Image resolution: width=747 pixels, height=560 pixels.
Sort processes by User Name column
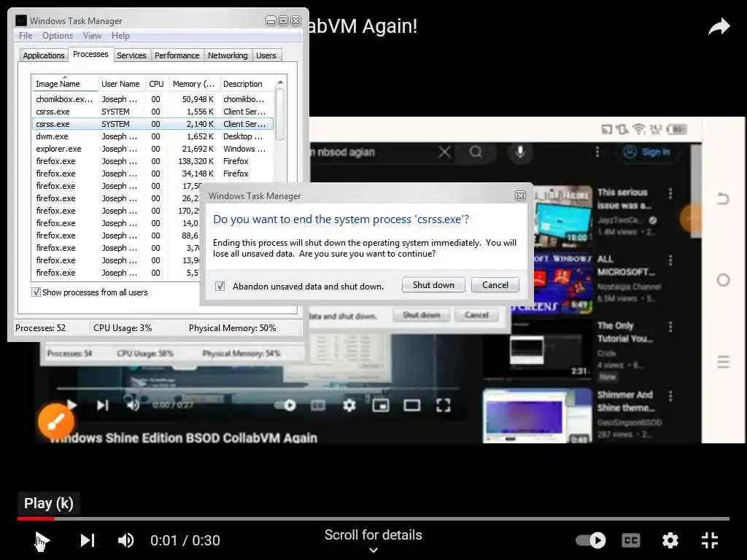(x=120, y=84)
